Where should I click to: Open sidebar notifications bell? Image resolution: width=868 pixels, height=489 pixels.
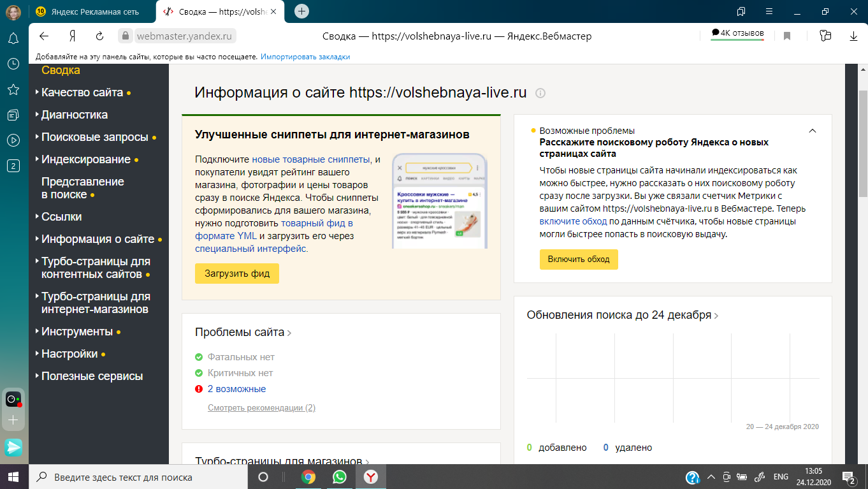(13, 39)
